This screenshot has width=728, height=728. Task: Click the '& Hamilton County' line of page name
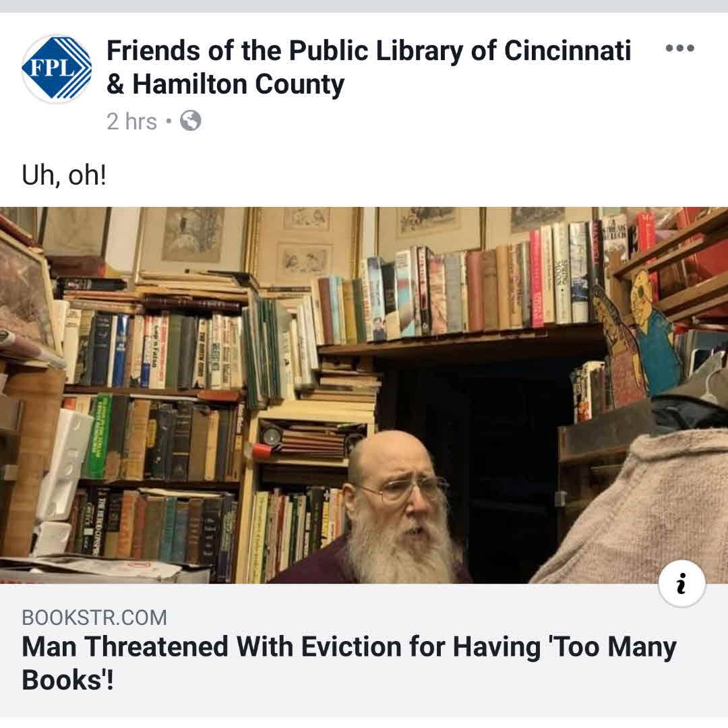226,84
